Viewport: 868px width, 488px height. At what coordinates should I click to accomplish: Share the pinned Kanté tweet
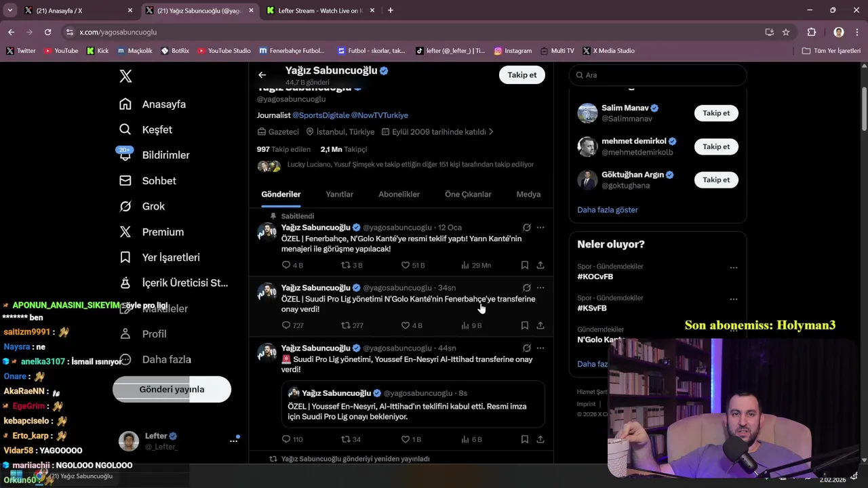540,266
